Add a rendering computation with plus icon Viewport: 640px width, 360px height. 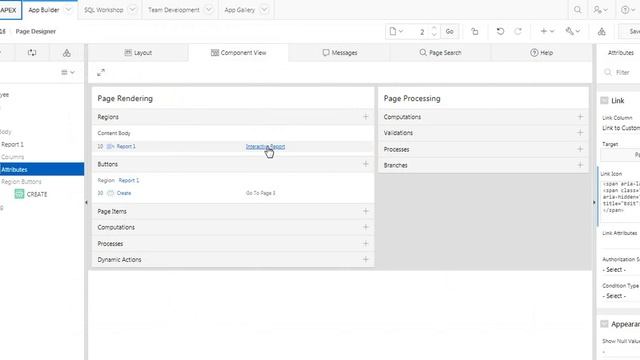click(366, 227)
